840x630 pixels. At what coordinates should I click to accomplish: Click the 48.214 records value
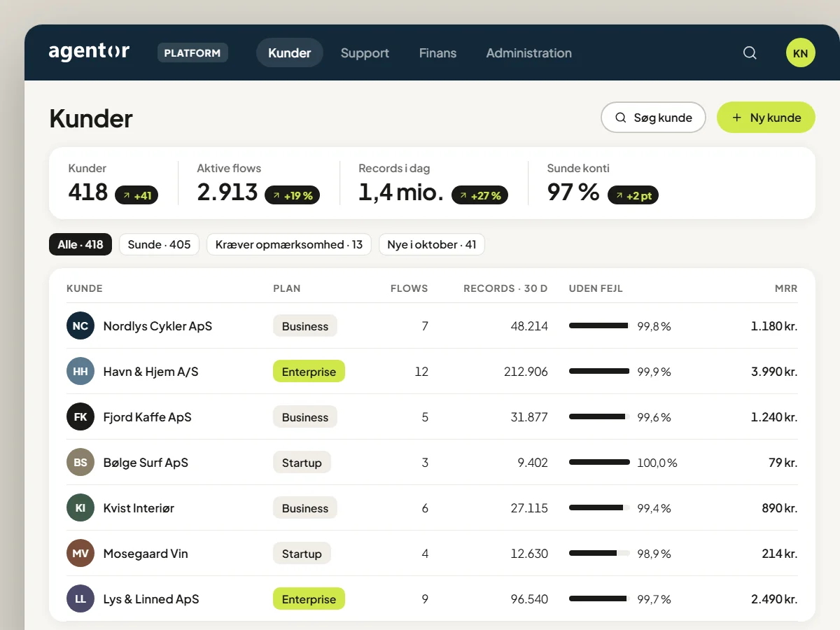pyautogui.click(x=529, y=326)
